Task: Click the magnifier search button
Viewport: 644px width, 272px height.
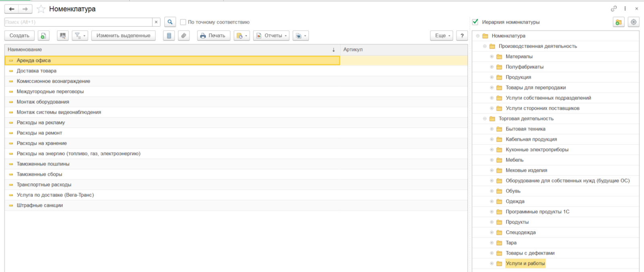Action: (x=170, y=22)
